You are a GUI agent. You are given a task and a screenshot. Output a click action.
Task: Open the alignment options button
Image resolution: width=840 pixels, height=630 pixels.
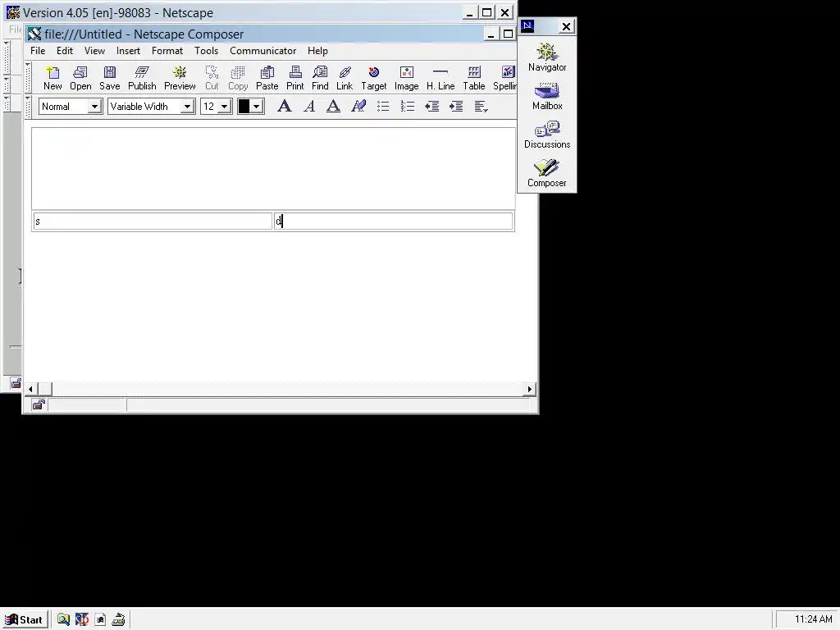click(481, 106)
